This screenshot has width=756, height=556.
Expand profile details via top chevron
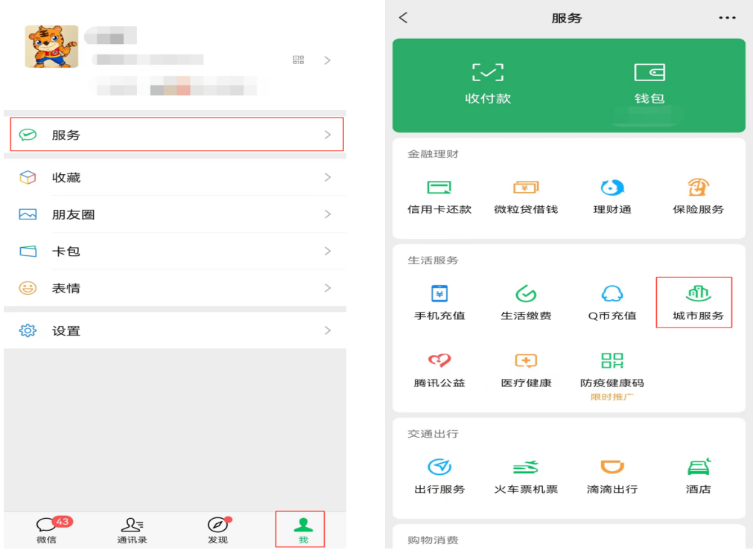tap(328, 60)
